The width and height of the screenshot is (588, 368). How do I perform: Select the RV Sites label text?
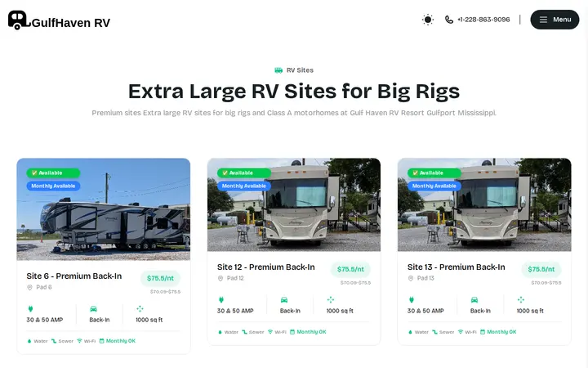300,70
